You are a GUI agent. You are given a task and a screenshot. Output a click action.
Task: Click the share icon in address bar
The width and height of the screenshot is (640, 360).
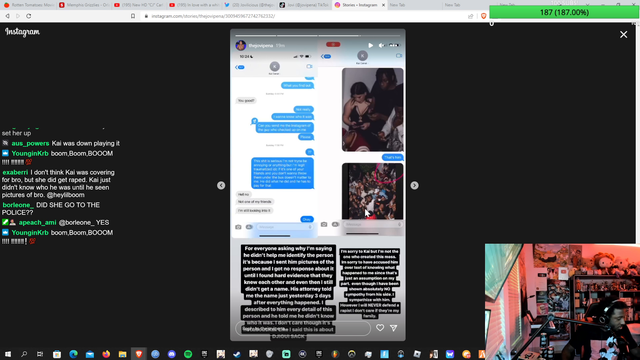[x=471, y=16]
